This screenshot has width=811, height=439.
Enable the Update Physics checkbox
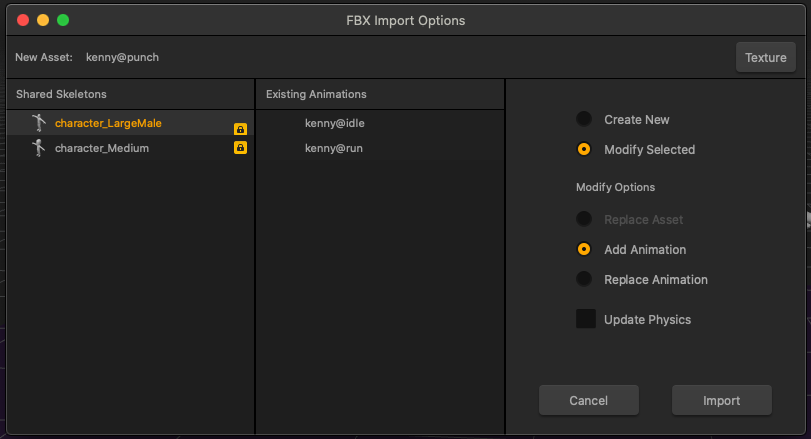point(586,319)
